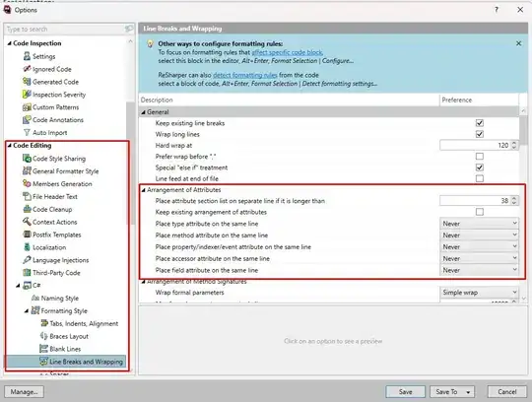Click the Postfix Templates icon
Viewport: 532px width, 402px height.
coord(27,234)
